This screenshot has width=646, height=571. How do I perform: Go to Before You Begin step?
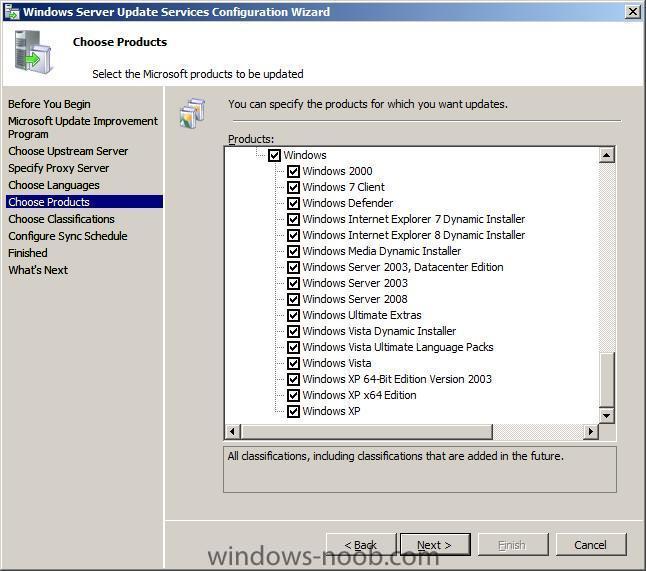click(49, 104)
